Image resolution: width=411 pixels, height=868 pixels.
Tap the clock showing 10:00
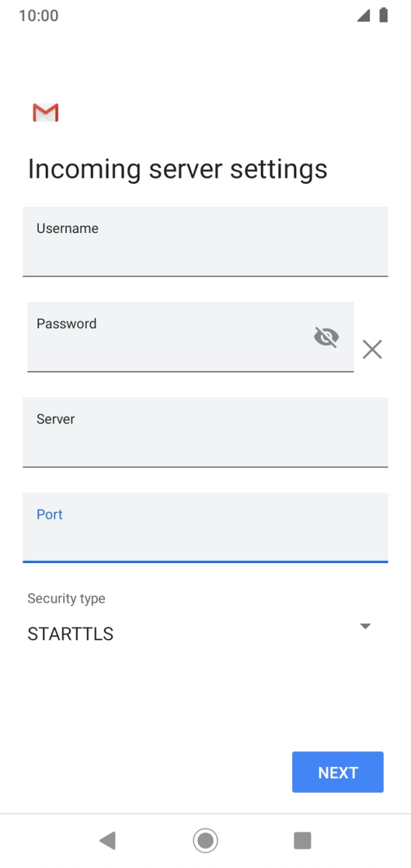point(36,16)
